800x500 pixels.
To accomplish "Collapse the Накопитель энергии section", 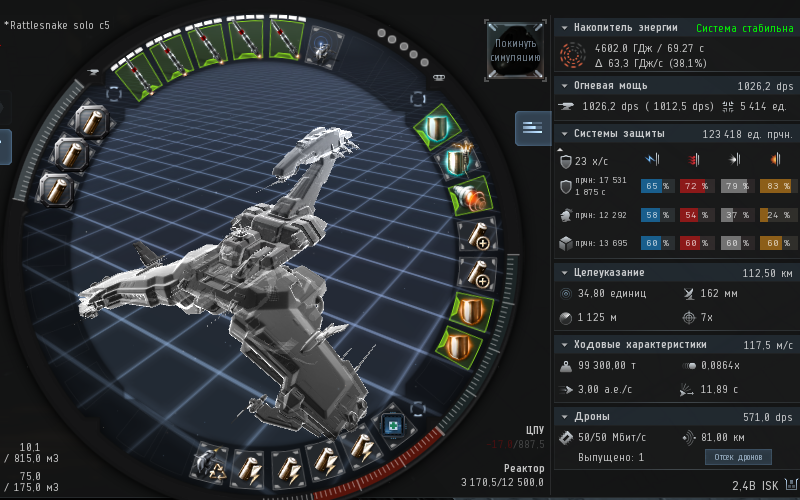I will (x=564, y=28).
